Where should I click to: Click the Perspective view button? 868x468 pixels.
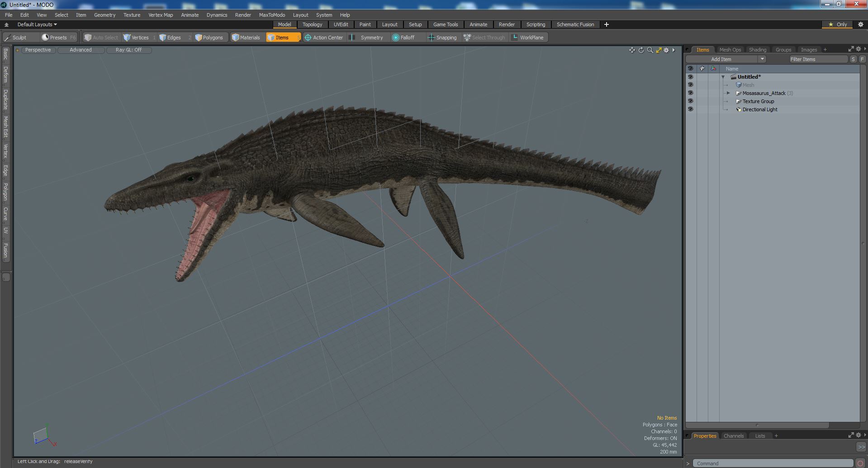click(x=38, y=50)
